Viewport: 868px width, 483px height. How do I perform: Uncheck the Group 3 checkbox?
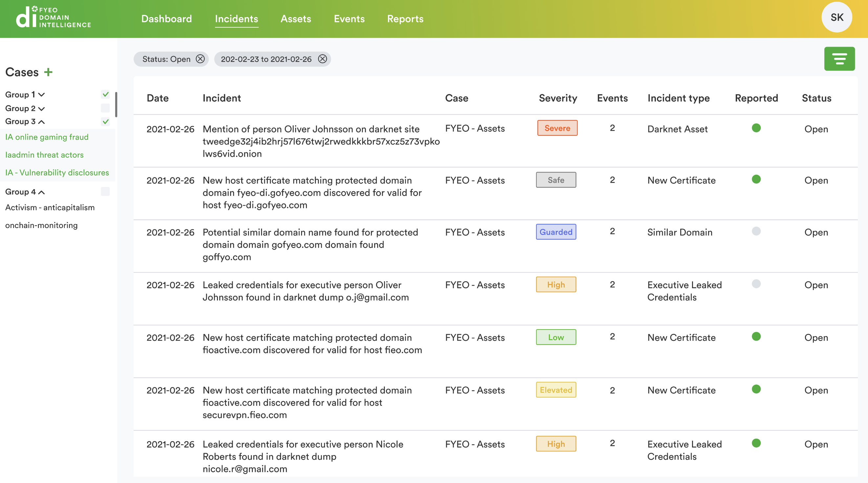pyautogui.click(x=105, y=121)
